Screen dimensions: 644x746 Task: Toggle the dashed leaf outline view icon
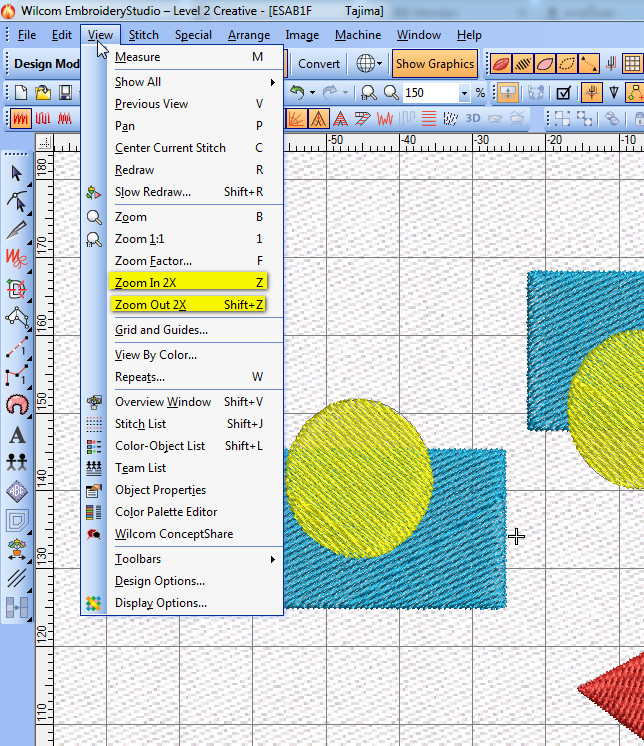tap(566, 64)
